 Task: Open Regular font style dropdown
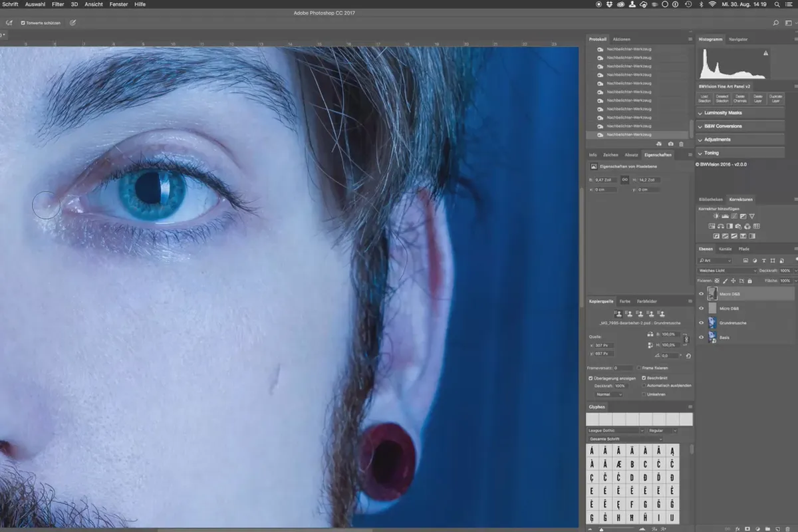tap(662, 430)
